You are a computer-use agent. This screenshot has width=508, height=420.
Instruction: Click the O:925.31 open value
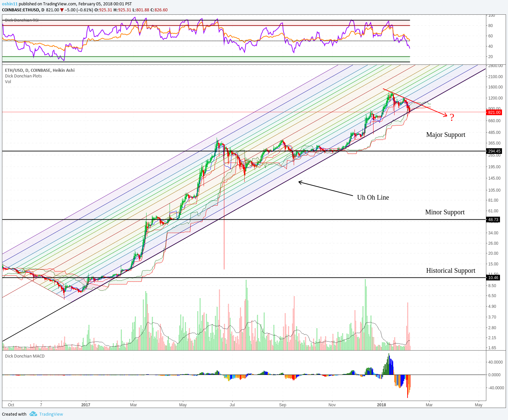click(103, 10)
